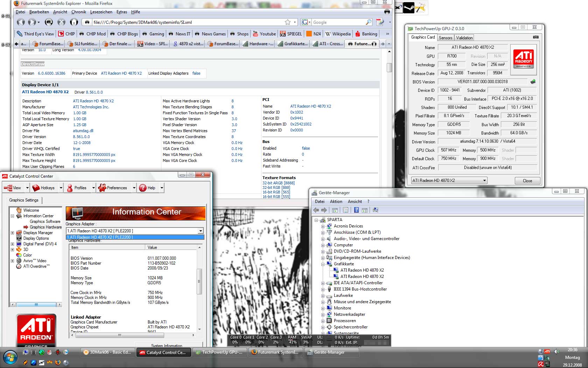Click the atiumdag.dll driver file link
This screenshot has width=588, height=368.
pyautogui.click(x=83, y=131)
